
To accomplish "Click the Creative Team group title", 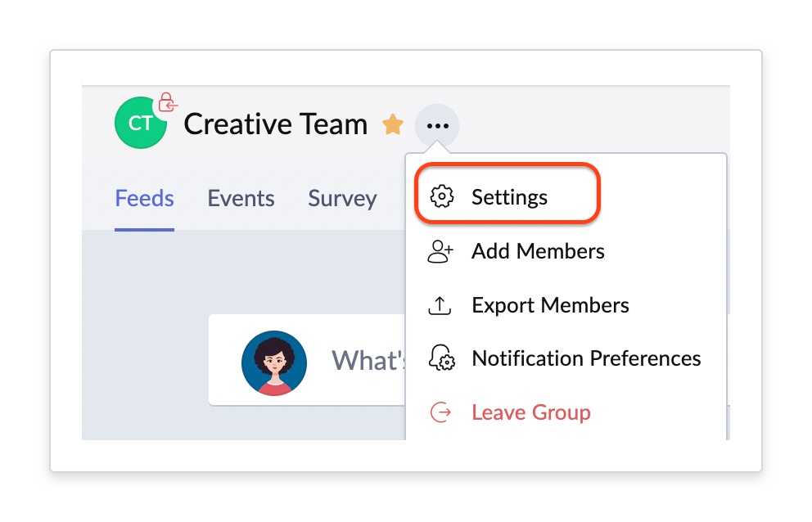I will 275,124.
